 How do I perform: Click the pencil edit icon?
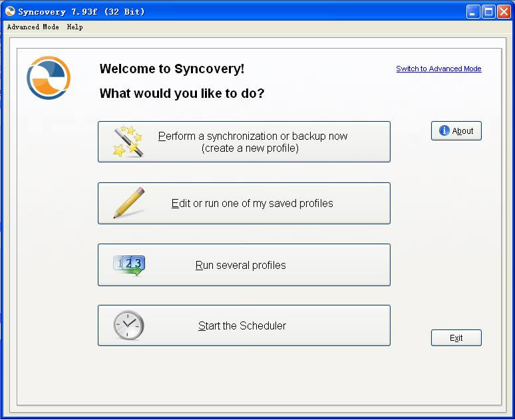[129, 203]
